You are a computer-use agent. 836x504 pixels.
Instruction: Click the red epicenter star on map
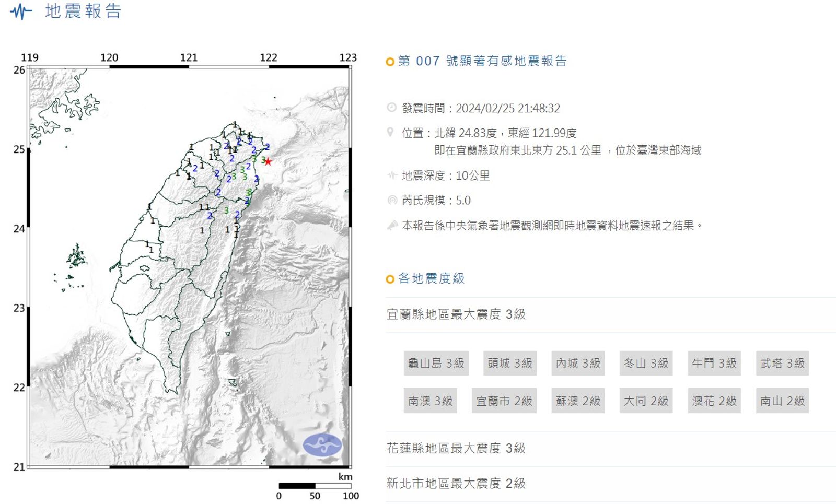tap(268, 161)
